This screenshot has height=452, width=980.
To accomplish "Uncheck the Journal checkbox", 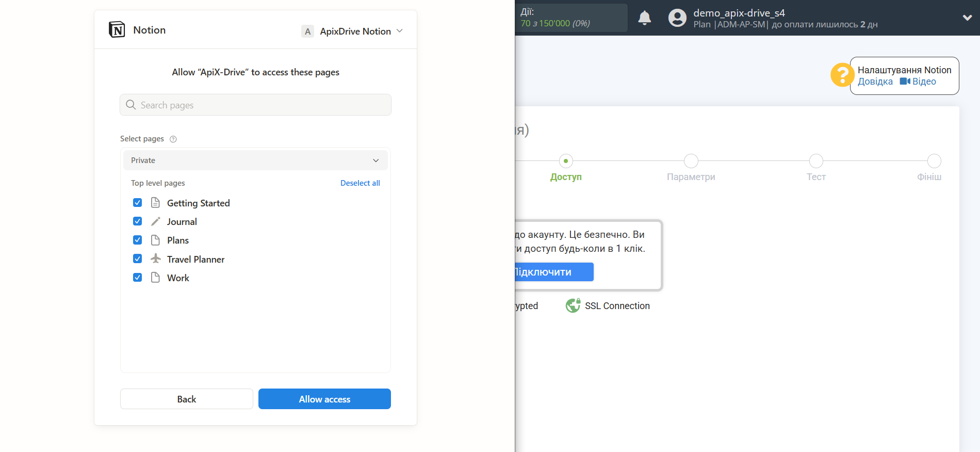I will [137, 221].
